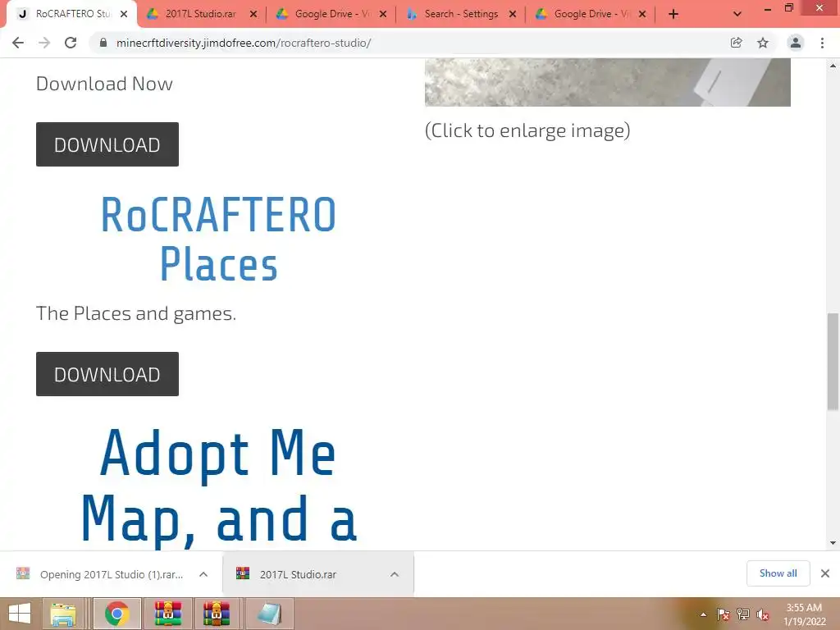Click 'The Places and games.' text

[x=136, y=313]
